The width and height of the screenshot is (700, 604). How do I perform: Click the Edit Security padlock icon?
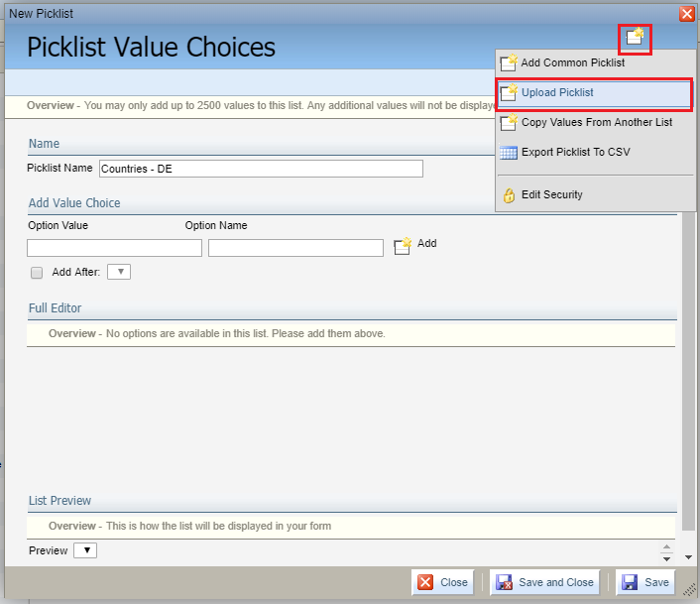pos(509,195)
